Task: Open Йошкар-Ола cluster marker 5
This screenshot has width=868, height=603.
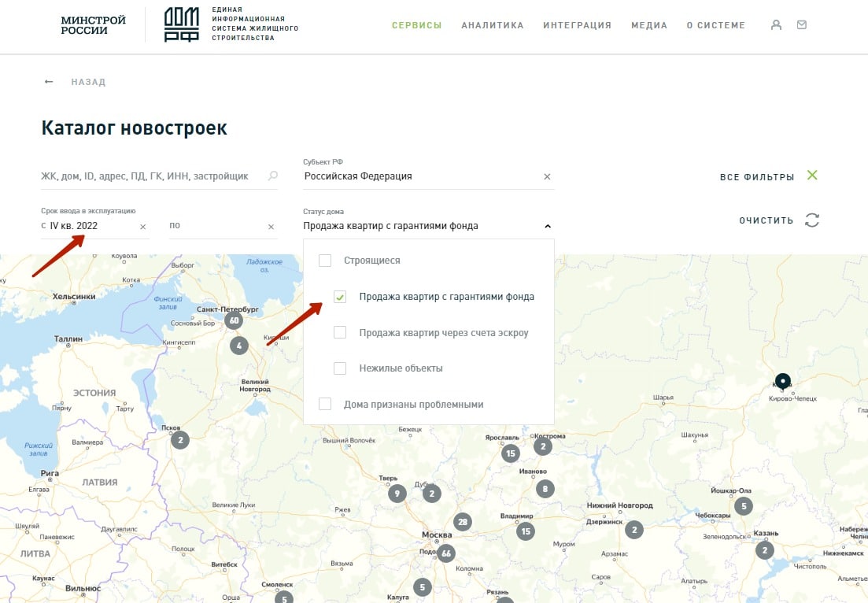Action: 744,506
